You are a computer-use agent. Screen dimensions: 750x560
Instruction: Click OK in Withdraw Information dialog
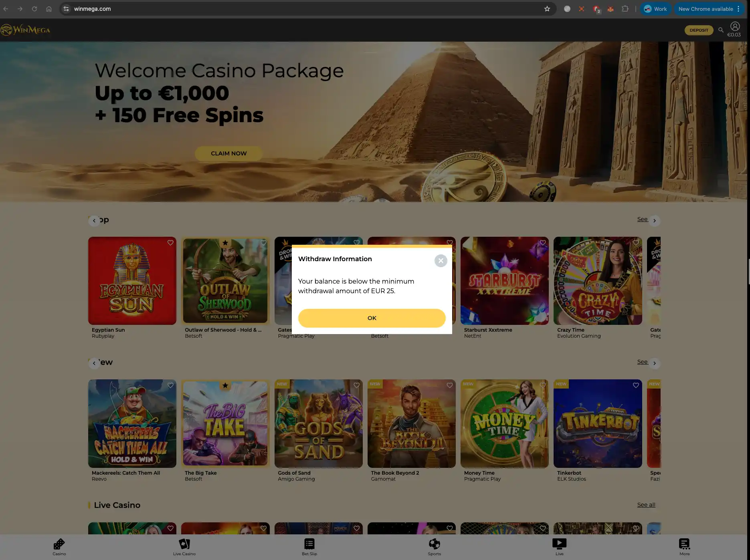pyautogui.click(x=372, y=318)
